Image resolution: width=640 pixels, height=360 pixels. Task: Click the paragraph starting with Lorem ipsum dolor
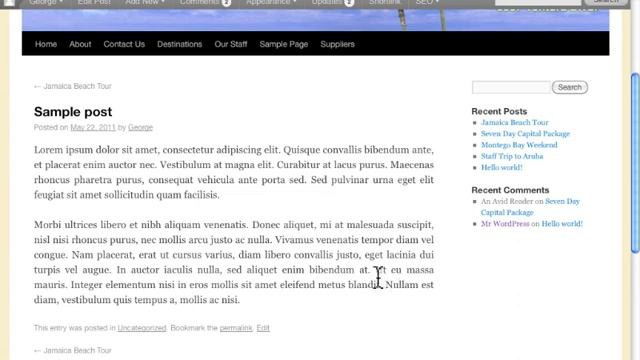(233, 172)
